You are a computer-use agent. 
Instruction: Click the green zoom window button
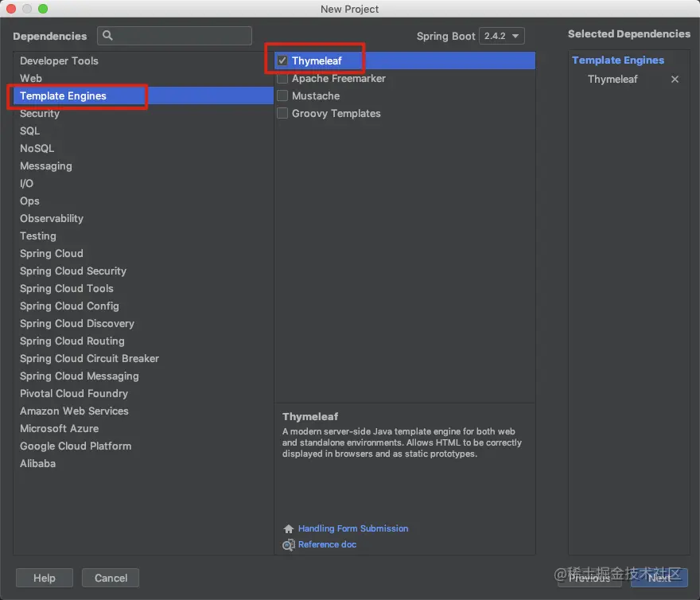click(43, 9)
